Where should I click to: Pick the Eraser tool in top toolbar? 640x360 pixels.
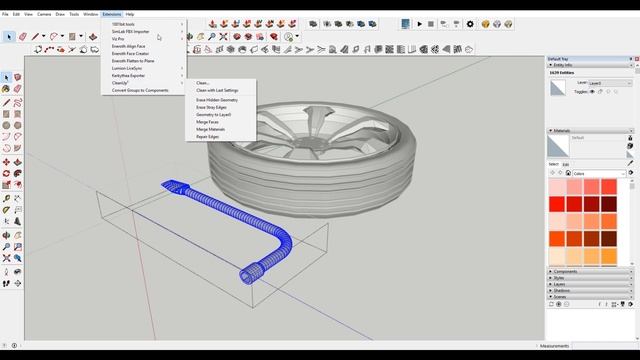[23, 37]
